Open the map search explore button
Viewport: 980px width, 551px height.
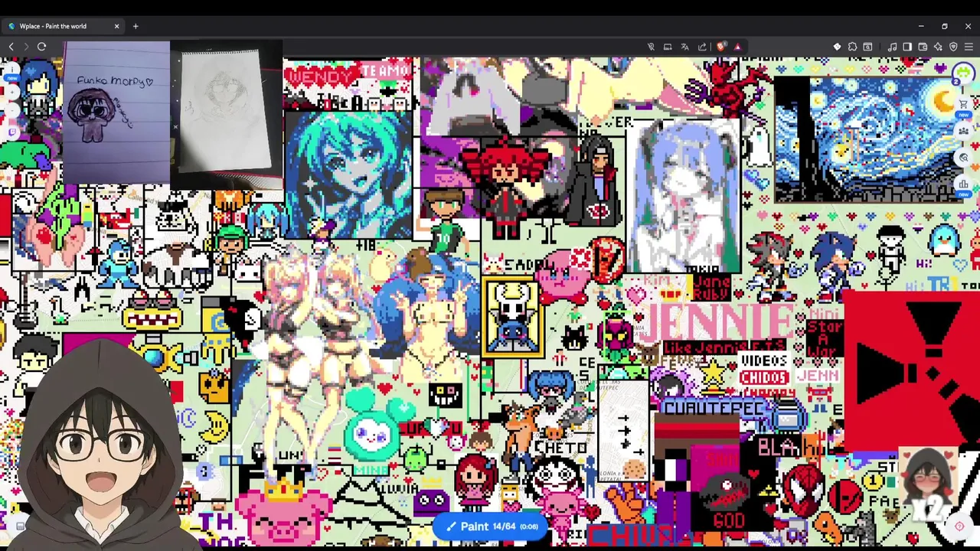click(x=963, y=158)
